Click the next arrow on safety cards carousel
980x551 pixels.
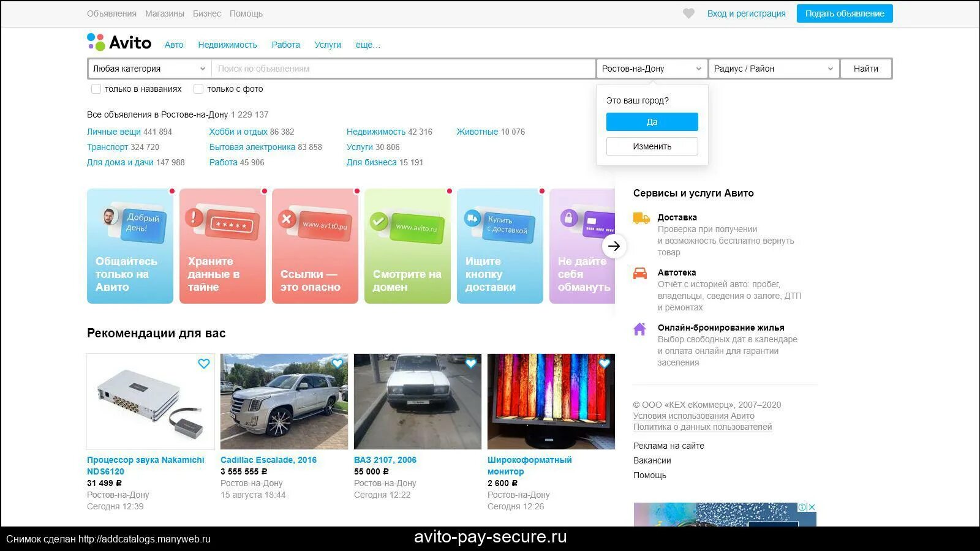(x=614, y=246)
